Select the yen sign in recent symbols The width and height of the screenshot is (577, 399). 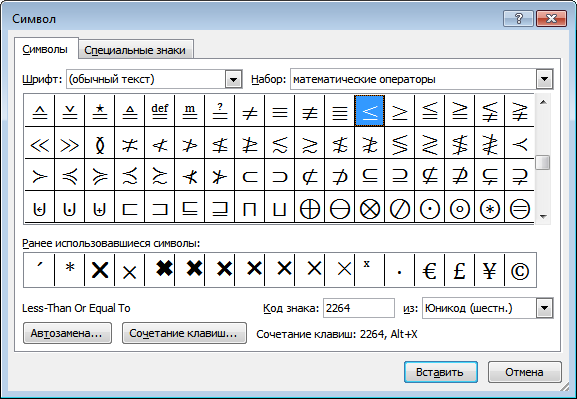click(489, 271)
